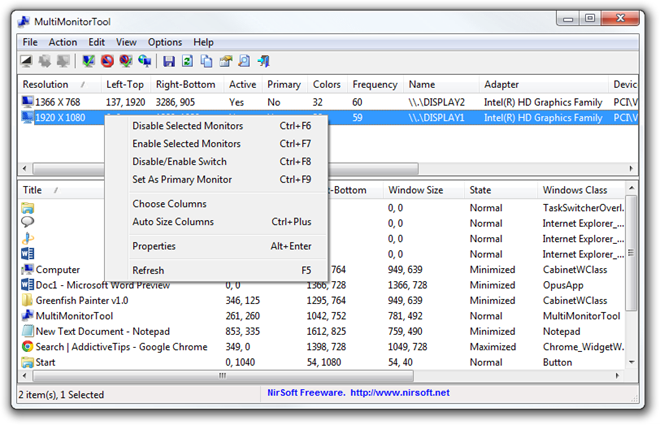The height and width of the screenshot is (425, 660).
Task: Click the Primary column header
Action: click(285, 84)
